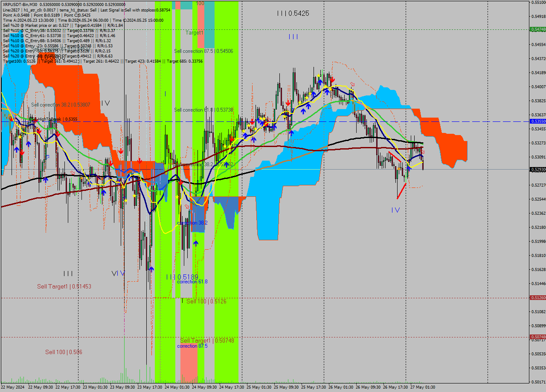Click the '27 May 01:30' time axis label

(x=424, y=387)
